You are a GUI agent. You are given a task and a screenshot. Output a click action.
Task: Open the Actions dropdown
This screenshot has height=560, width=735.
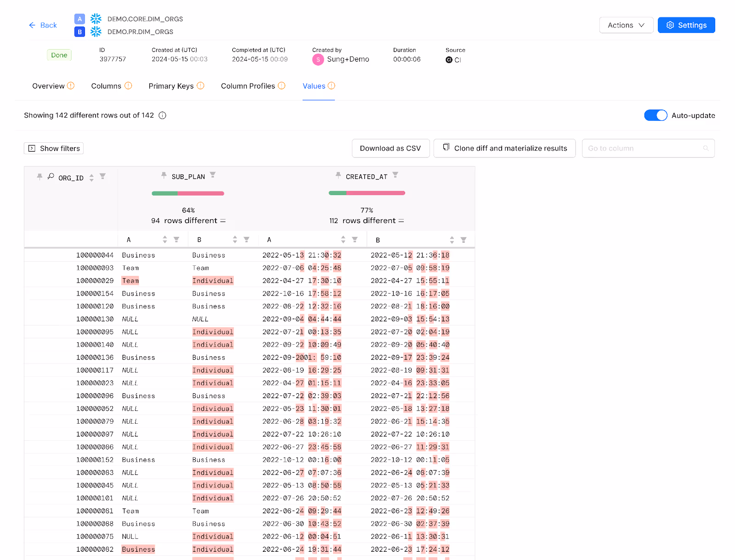pyautogui.click(x=626, y=25)
